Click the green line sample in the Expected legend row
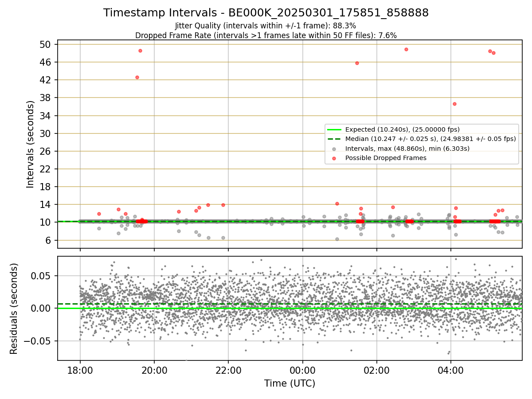This screenshot has width=532, height=399. click(334, 129)
